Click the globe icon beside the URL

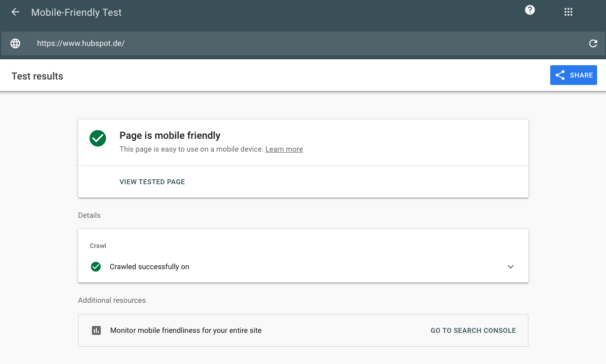(15, 43)
